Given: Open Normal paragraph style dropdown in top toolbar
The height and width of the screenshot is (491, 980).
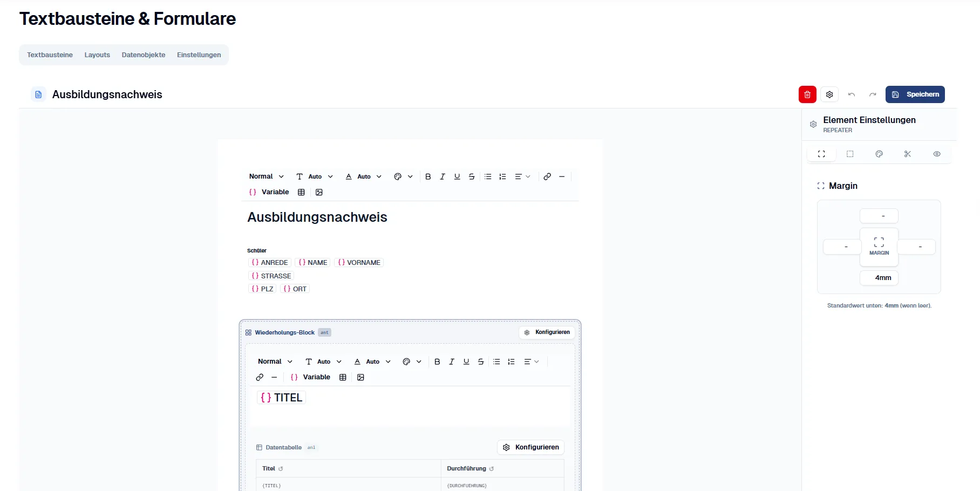Looking at the screenshot, I should coord(266,176).
